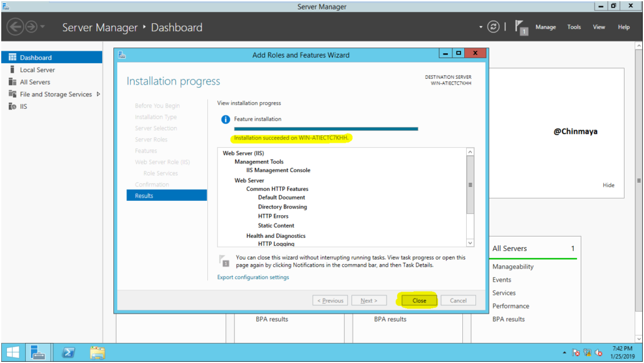Click the muted speaker tray icon
The width and height of the screenshot is (644, 363).
(598, 353)
